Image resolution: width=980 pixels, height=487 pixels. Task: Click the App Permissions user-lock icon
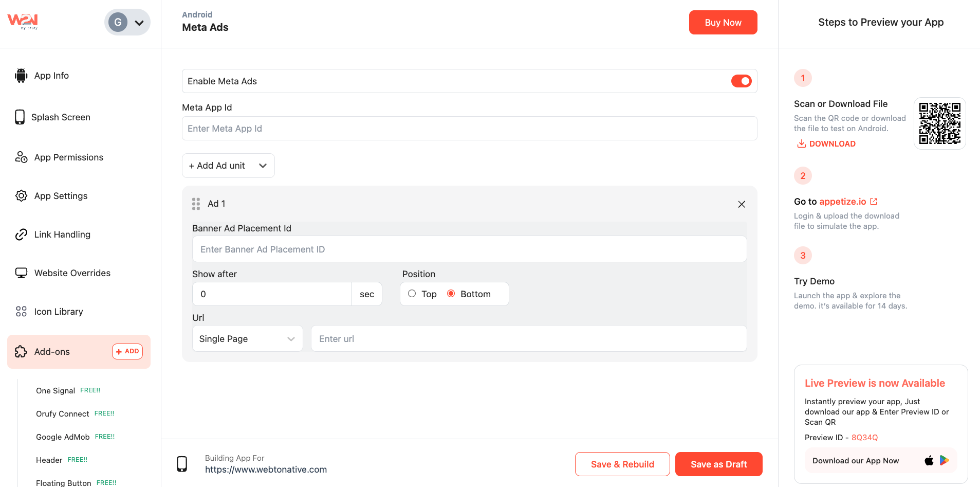[x=21, y=157]
